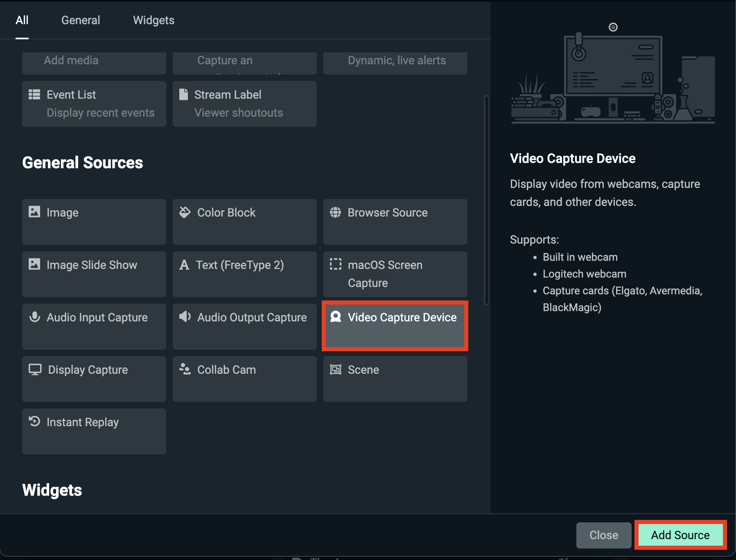Click the Instant Replay rewind icon
Image resolution: width=736 pixels, height=560 pixels.
point(35,422)
